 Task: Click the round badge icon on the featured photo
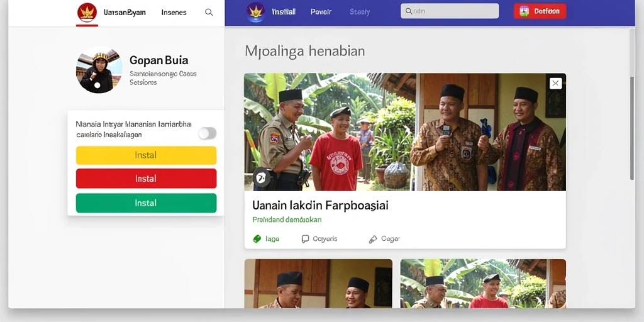tap(261, 177)
